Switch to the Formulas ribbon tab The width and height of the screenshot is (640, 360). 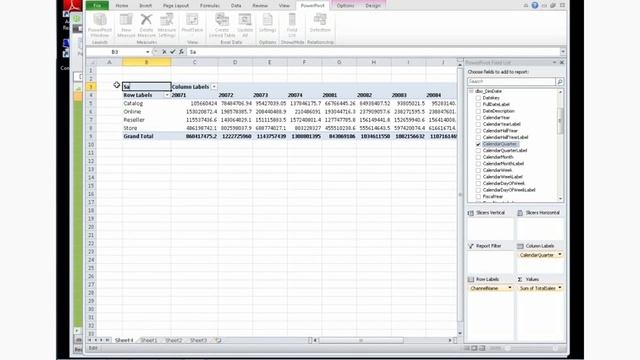click(210, 6)
